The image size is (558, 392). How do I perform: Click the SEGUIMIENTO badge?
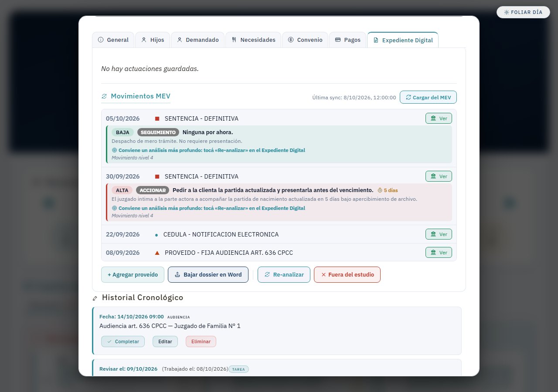point(158,132)
